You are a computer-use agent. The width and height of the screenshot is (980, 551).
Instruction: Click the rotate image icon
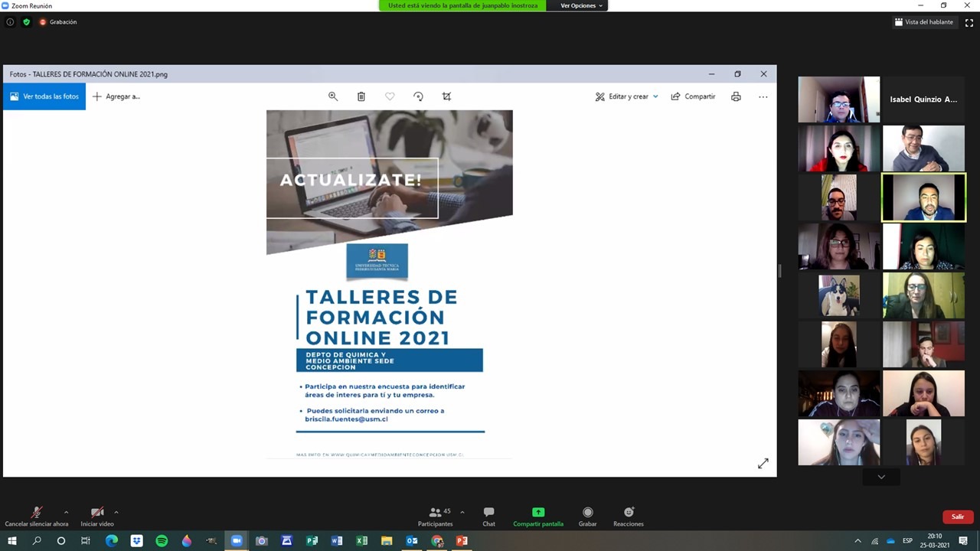[x=418, y=96]
